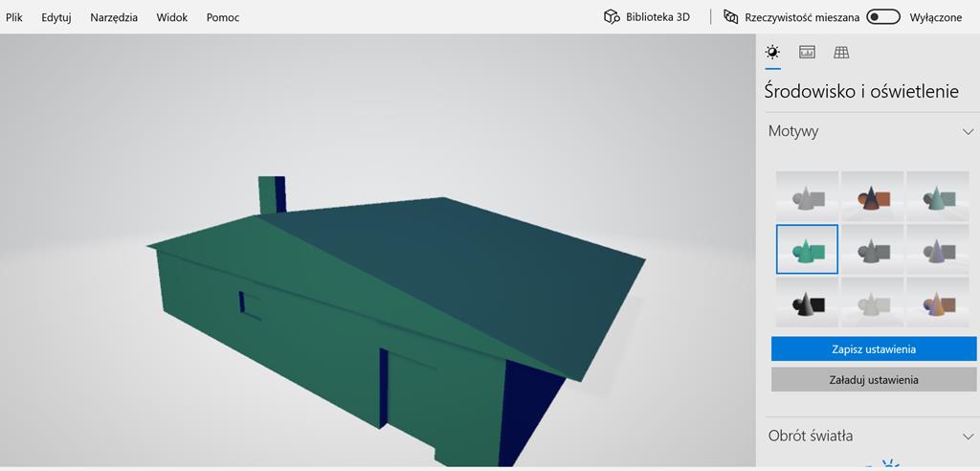980x471 pixels.
Task: Click the Załaduj ustawienia button
Action: (874, 380)
